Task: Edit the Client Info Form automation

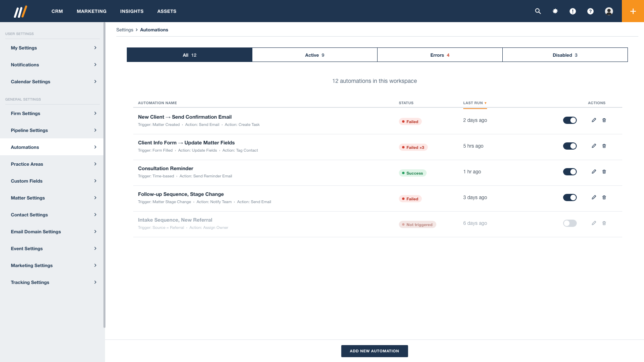Action: tap(594, 146)
